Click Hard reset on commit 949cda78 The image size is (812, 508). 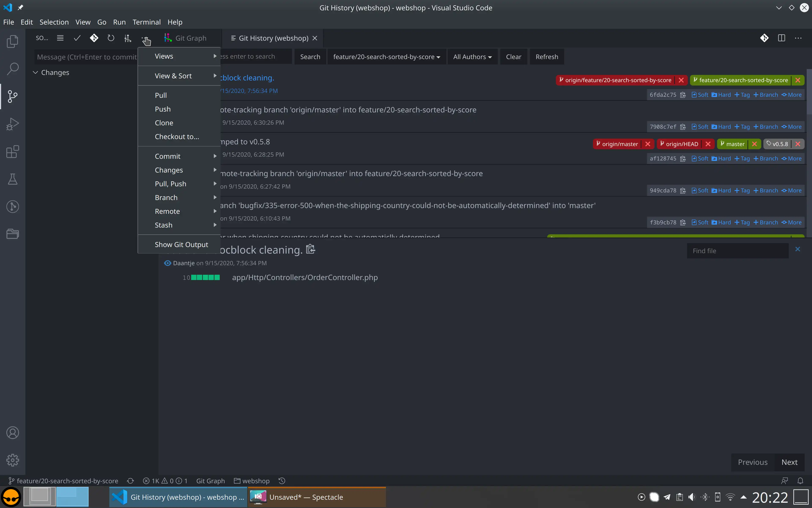pyautogui.click(x=721, y=190)
